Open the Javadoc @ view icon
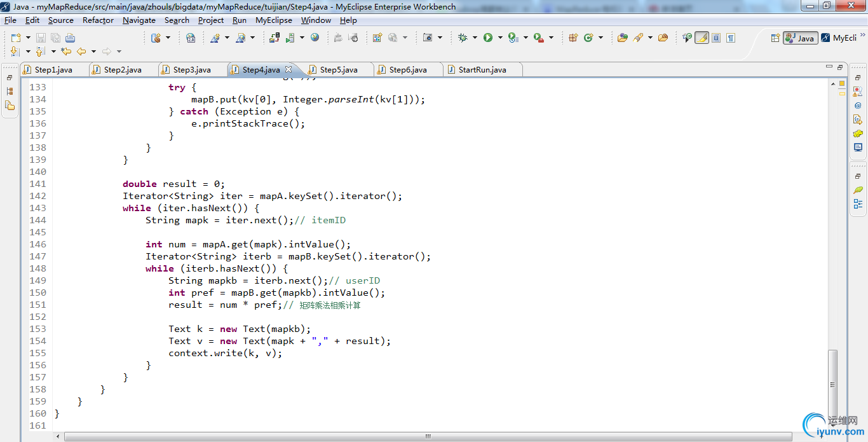 858,106
